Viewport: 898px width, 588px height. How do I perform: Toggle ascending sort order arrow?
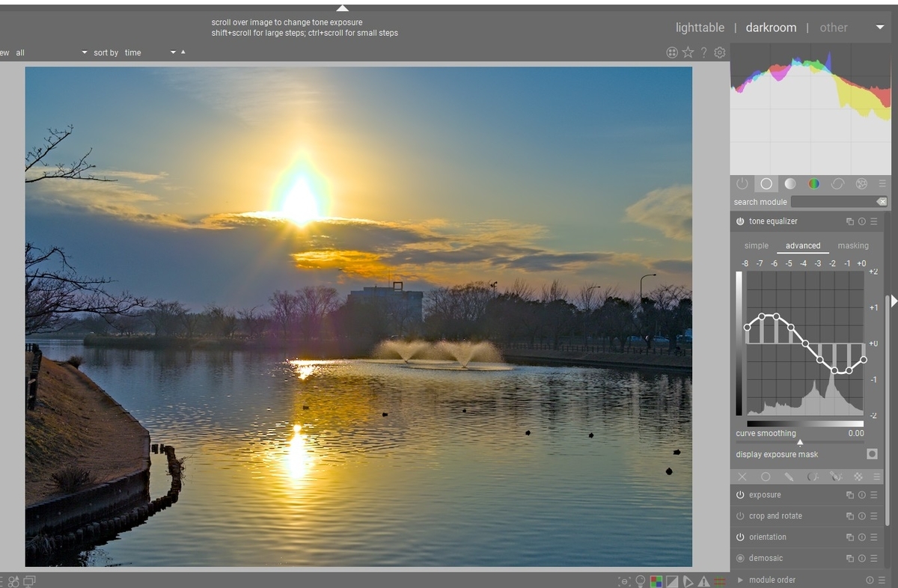point(183,52)
